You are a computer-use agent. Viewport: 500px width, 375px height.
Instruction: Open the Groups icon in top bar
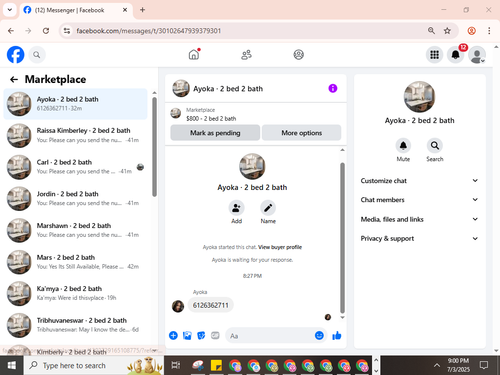[298, 55]
